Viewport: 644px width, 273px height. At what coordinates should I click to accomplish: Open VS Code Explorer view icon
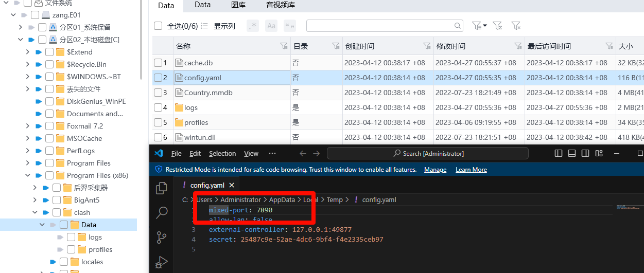click(x=162, y=188)
